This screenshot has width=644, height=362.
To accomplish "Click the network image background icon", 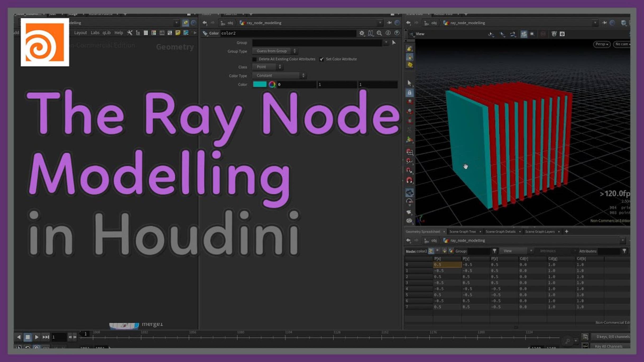I will [x=186, y=33].
